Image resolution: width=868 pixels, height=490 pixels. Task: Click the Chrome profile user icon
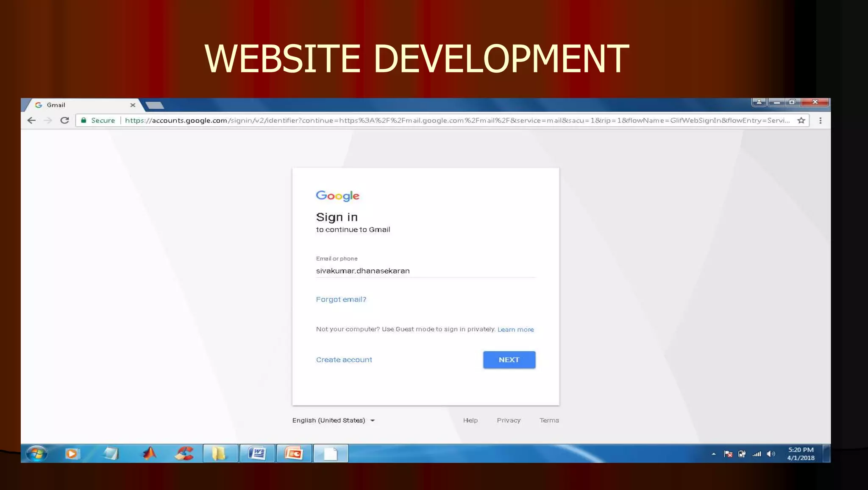coord(759,102)
